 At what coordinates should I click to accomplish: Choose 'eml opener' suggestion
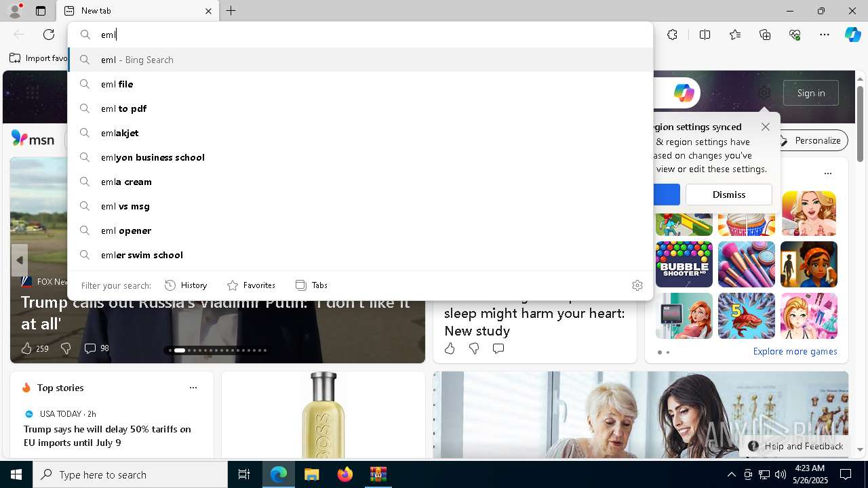click(x=360, y=230)
